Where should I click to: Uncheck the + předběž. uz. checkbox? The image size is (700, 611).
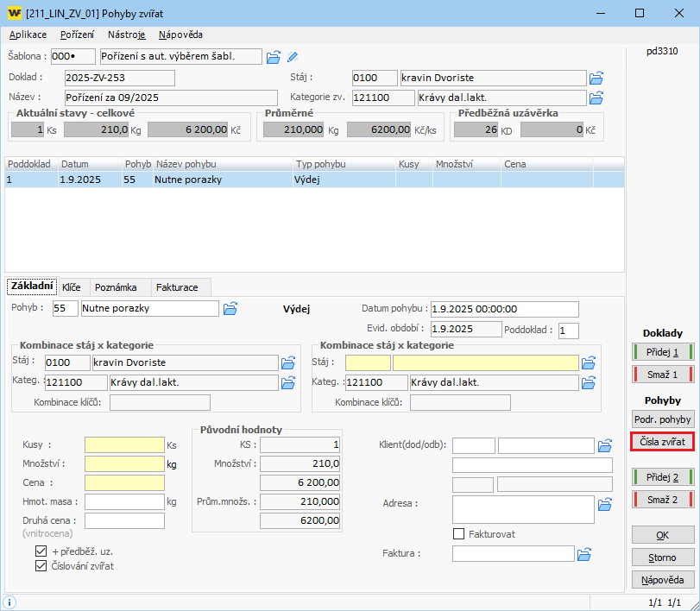[41, 551]
